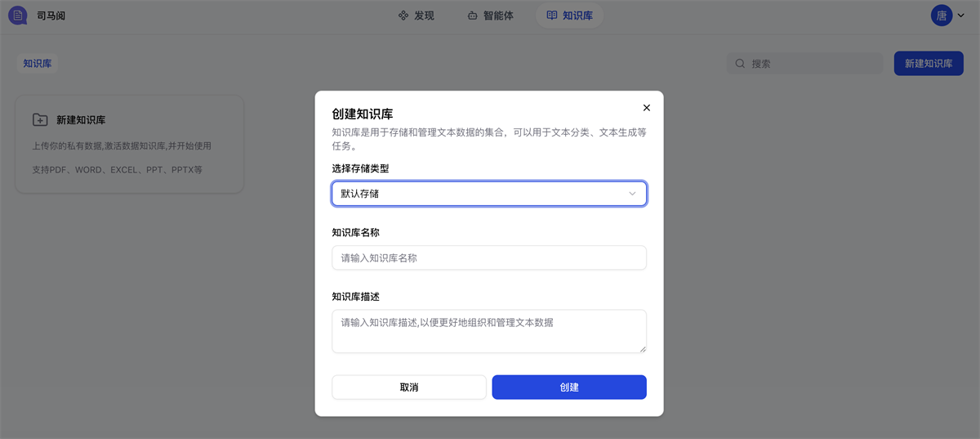The height and width of the screenshot is (439, 980).
Task: Click the 唐 user avatar
Action: click(942, 15)
